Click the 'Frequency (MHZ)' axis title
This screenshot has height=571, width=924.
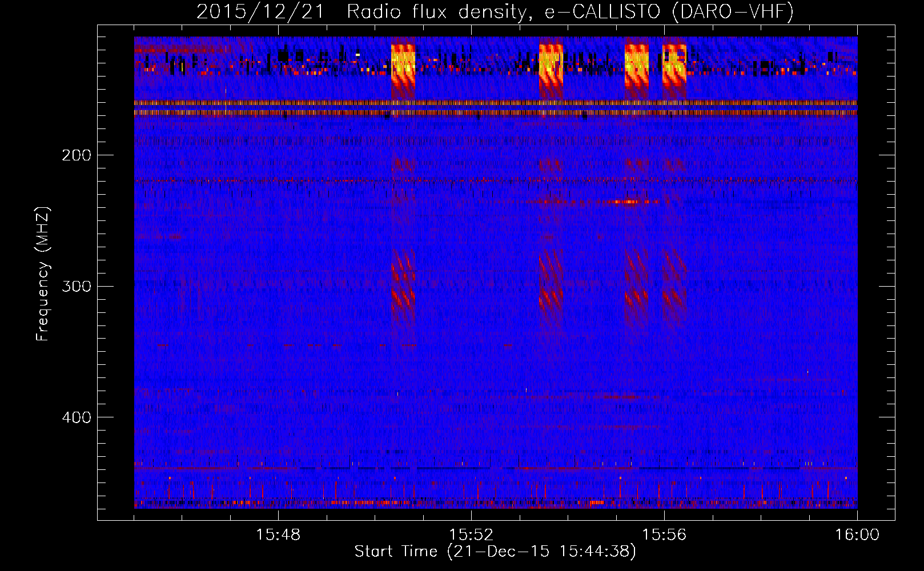[43, 274]
